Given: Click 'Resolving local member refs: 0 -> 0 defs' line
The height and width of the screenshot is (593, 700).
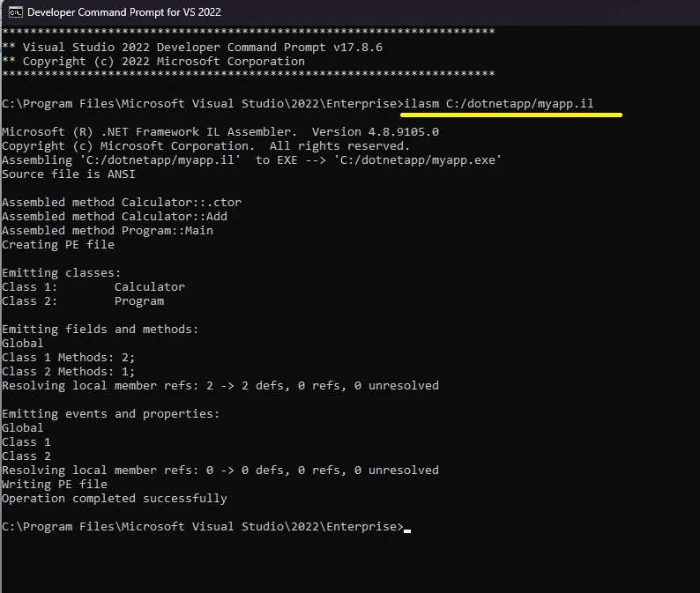Looking at the screenshot, I should point(220,471).
